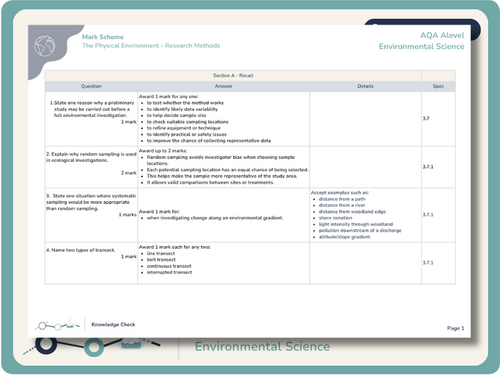Click 'Accept examples such as:' text

pyautogui.click(x=340, y=192)
